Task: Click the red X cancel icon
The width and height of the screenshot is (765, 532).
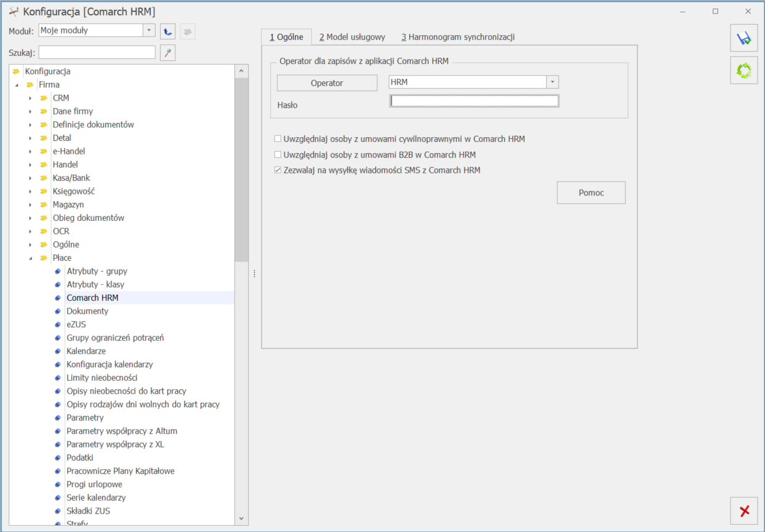Action: click(x=743, y=510)
